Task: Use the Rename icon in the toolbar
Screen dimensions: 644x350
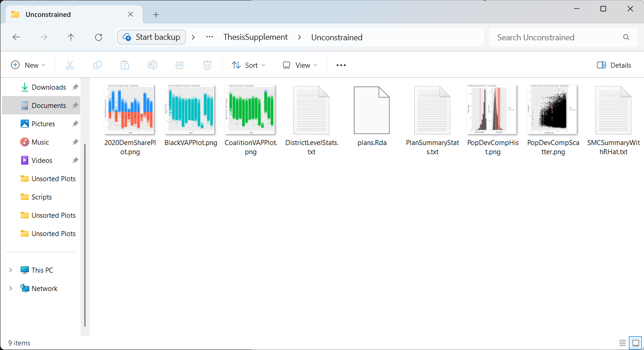Action: [152, 65]
